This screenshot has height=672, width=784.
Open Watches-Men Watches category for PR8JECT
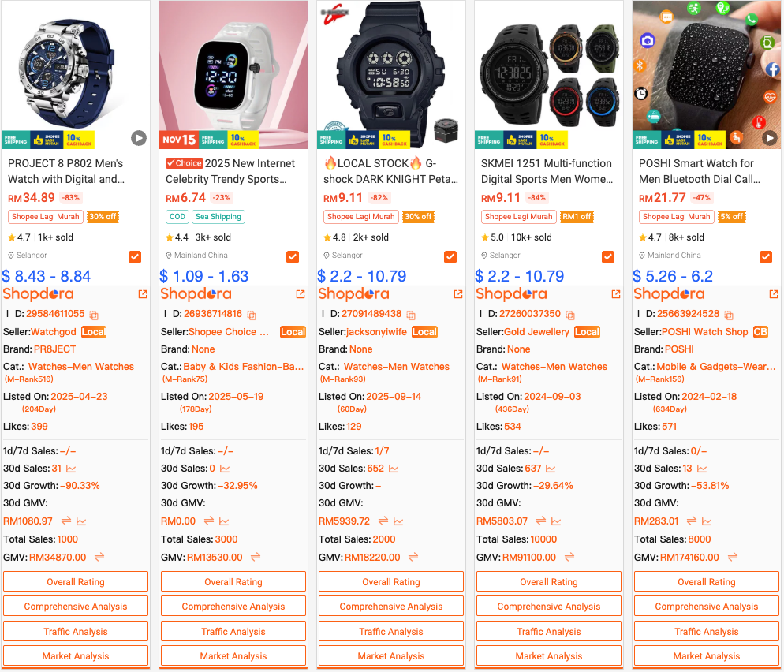81,367
